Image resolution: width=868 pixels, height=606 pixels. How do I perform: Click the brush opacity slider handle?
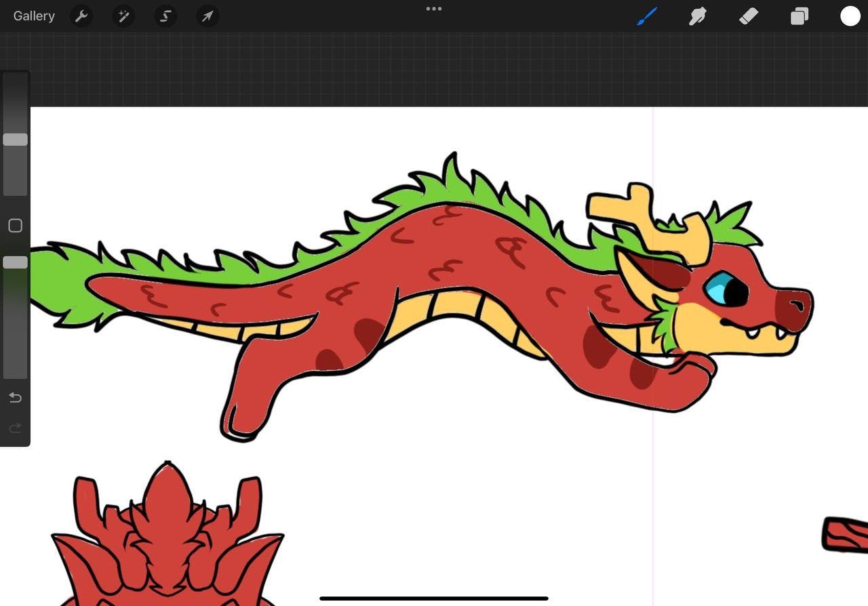coord(15,262)
